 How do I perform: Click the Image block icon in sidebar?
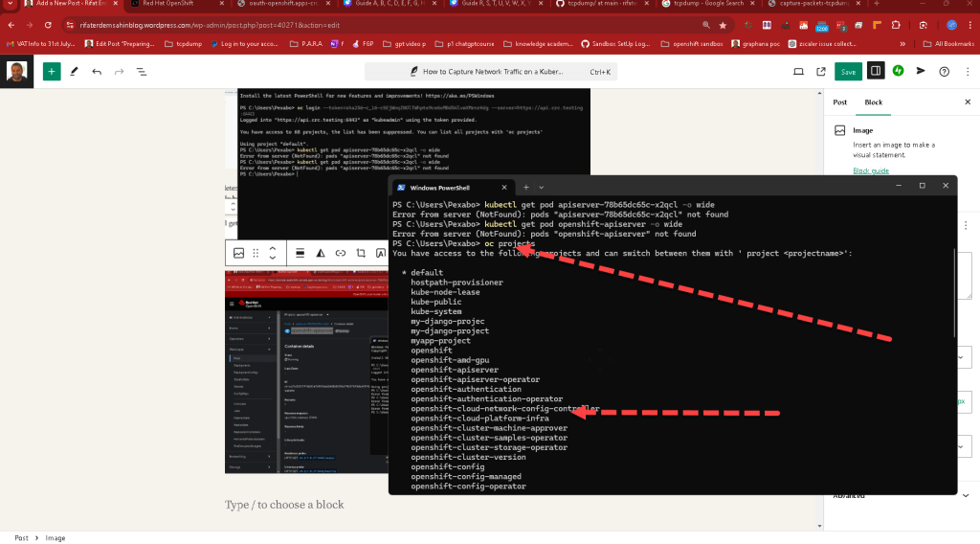coord(840,130)
